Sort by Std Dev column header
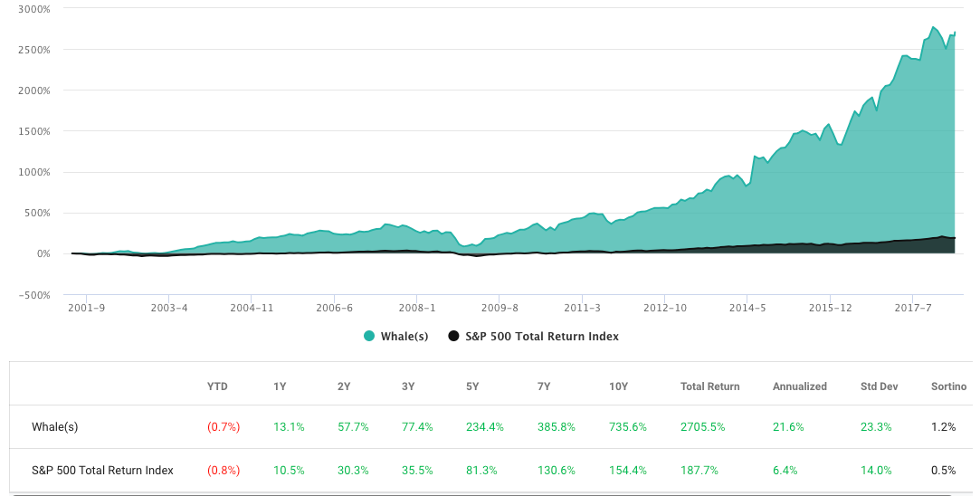The image size is (980, 496). [x=879, y=386]
